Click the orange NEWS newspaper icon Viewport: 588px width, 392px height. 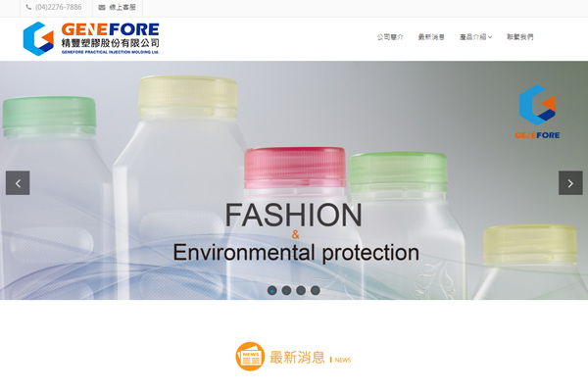pyautogui.click(x=250, y=357)
